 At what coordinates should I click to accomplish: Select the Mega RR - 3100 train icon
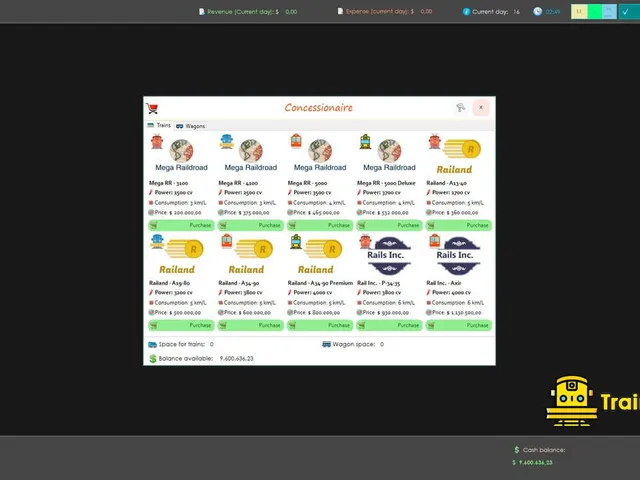pyautogui.click(x=157, y=142)
